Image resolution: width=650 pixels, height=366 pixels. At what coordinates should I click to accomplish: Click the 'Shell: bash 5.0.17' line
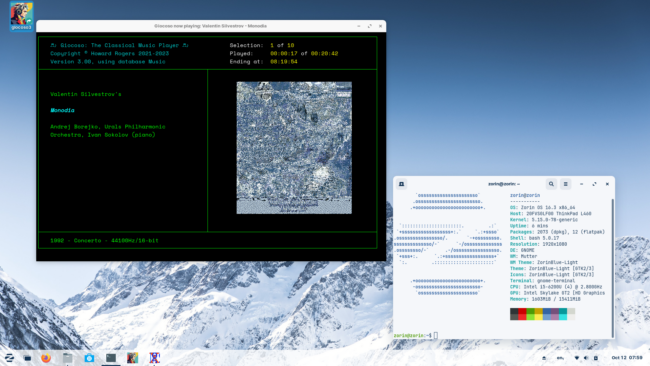pos(535,238)
